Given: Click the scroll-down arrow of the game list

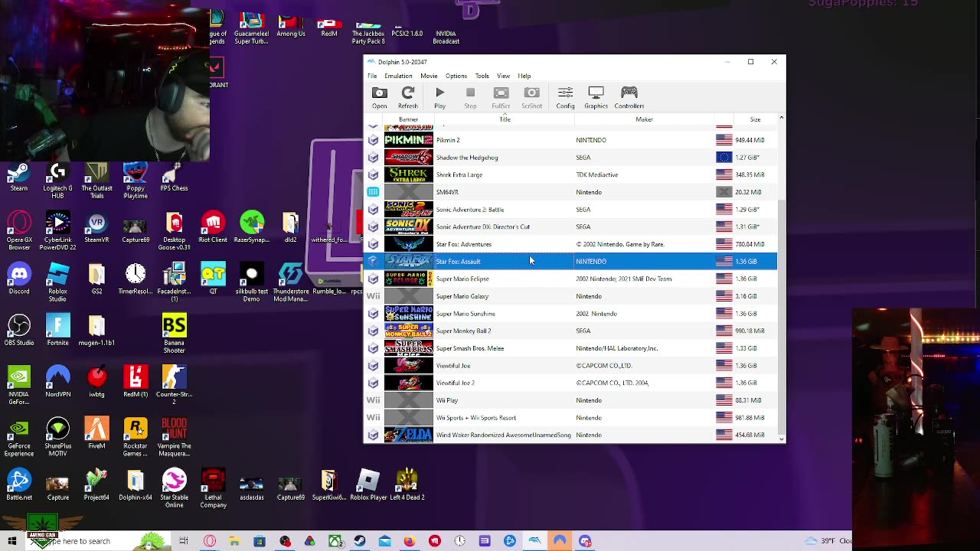Looking at the screenshot, I should [781, 439].
